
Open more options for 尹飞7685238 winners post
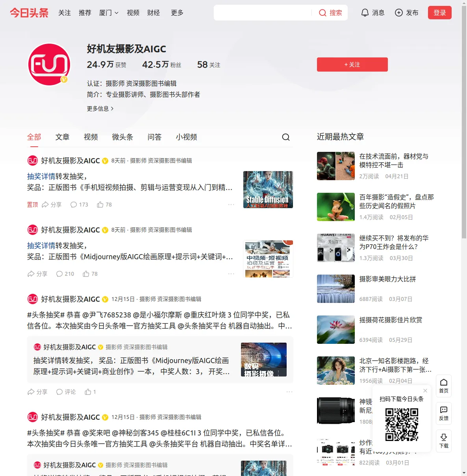(289, 392)
